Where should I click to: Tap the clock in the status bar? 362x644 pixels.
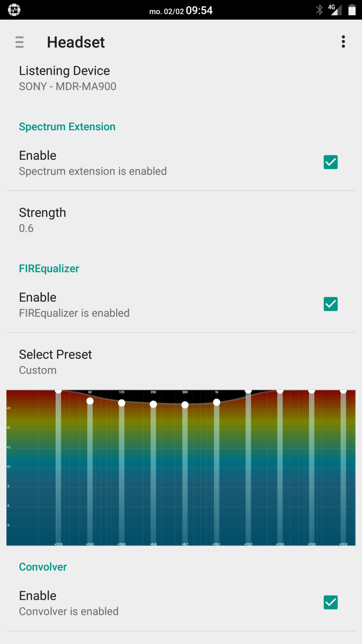click(199, 10)
